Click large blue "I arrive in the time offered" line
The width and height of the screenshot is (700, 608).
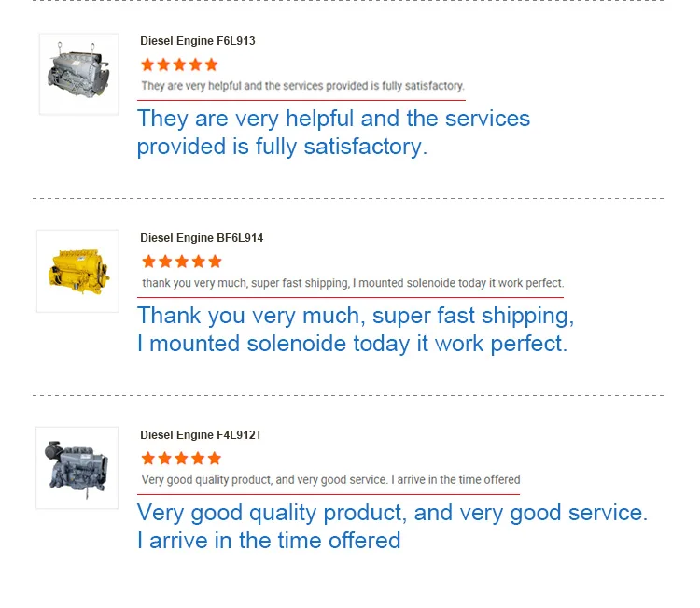pyautogui.click(x=269, y=540)
